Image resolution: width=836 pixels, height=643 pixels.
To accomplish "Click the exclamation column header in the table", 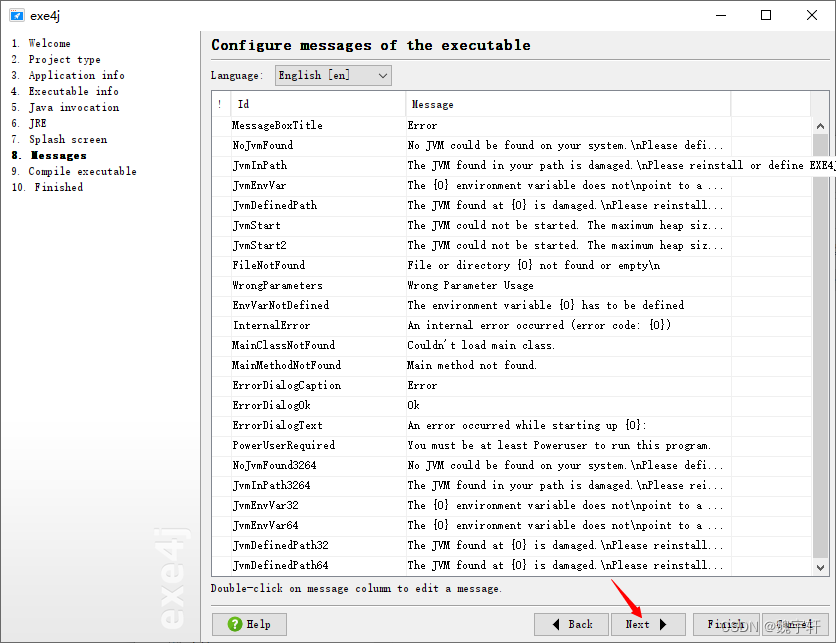I will 220,104.
